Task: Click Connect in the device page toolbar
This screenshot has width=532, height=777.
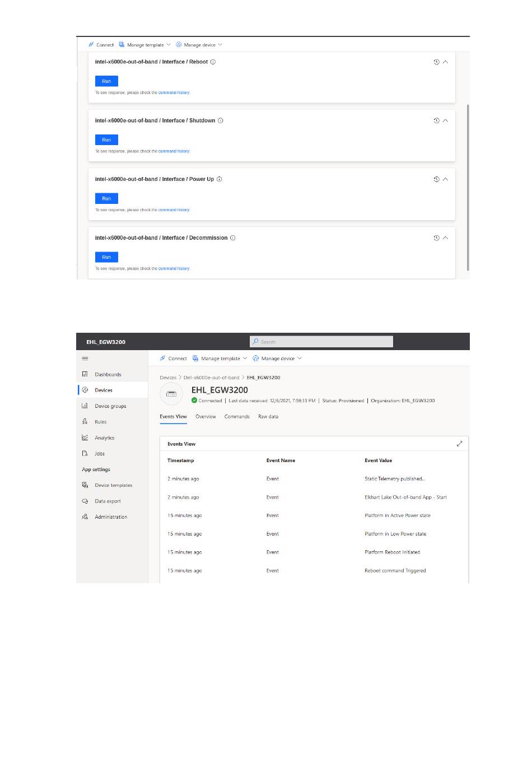Action: [173, 359]
